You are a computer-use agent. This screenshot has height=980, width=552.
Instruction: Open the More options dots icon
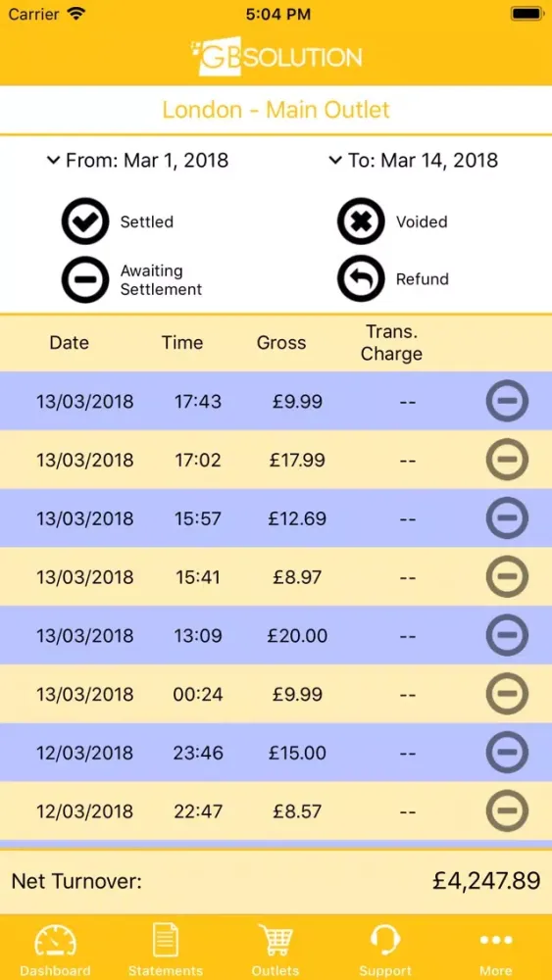tap(496, 940)
